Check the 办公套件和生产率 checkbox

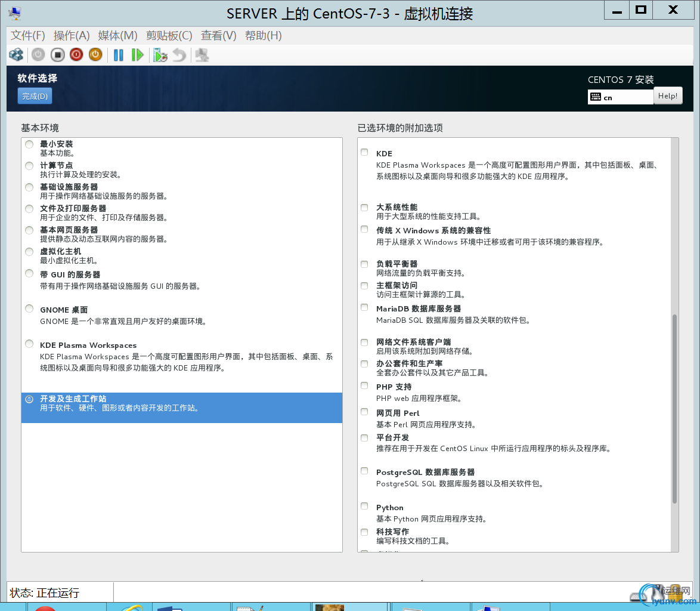tap(365, 363)
